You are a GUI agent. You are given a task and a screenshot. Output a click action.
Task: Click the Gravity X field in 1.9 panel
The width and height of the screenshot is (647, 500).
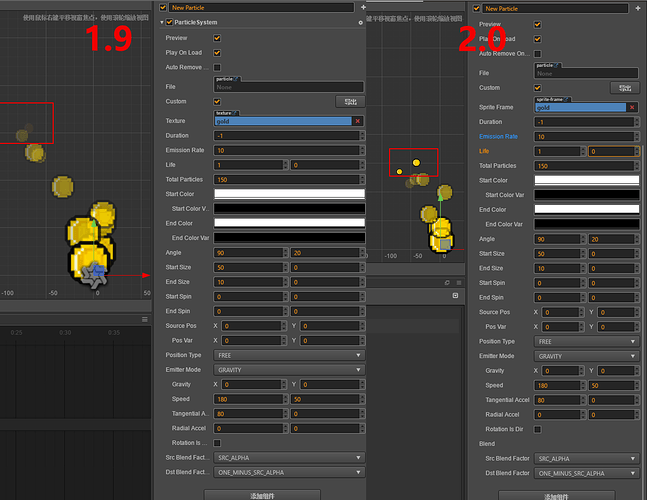252,384
